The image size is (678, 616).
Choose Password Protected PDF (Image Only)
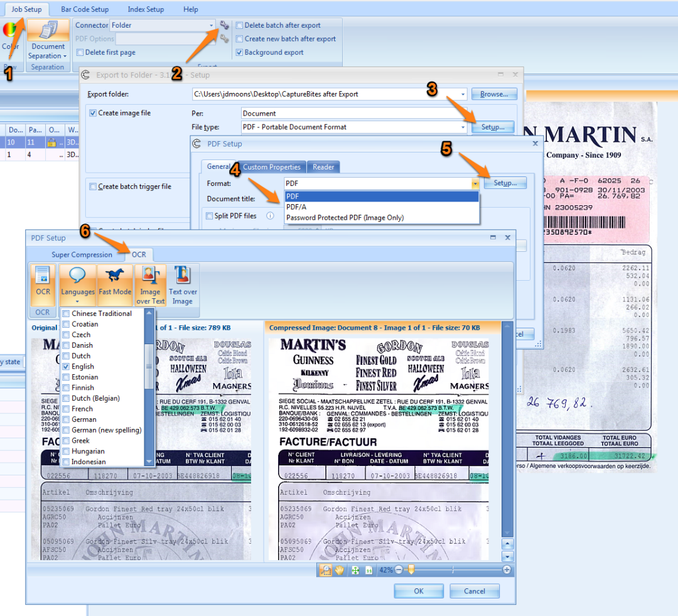(x=382, y=218)
